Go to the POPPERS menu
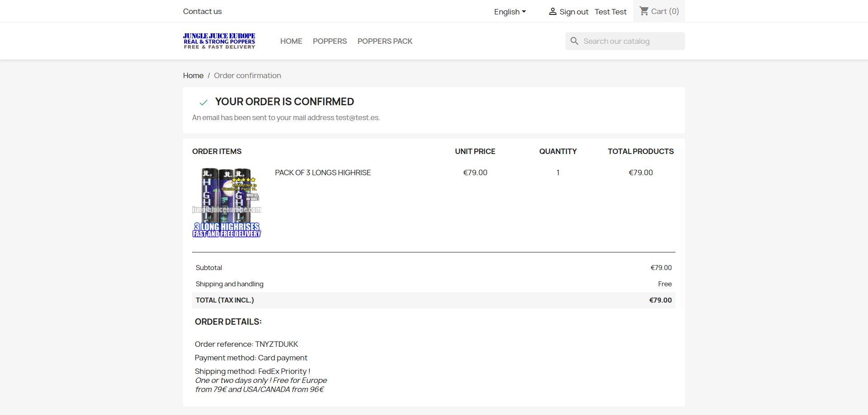The height and width of the screenshot is (415, 868). 330,41
